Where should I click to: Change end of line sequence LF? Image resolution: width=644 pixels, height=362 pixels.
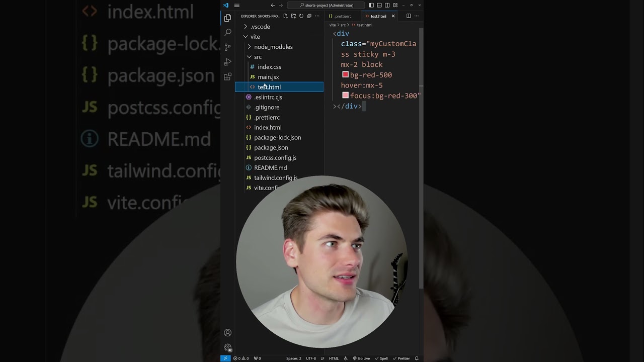(x=323, y=358)
